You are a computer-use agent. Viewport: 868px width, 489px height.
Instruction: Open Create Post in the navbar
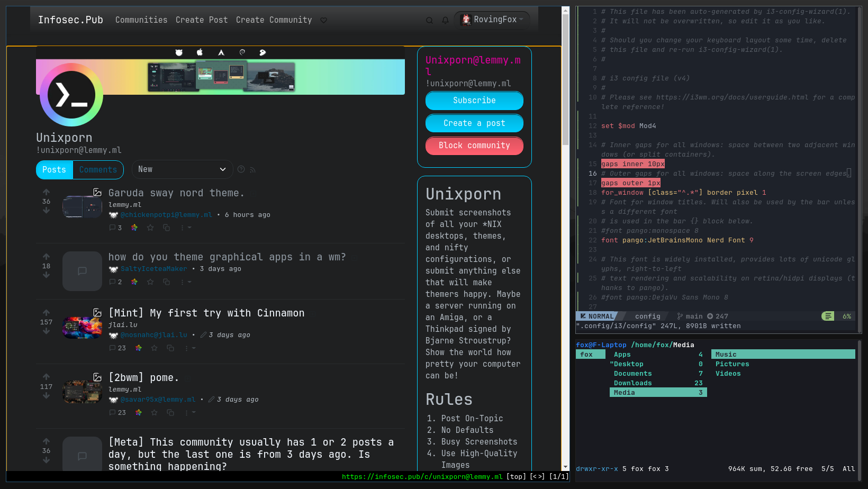point(202,20)
